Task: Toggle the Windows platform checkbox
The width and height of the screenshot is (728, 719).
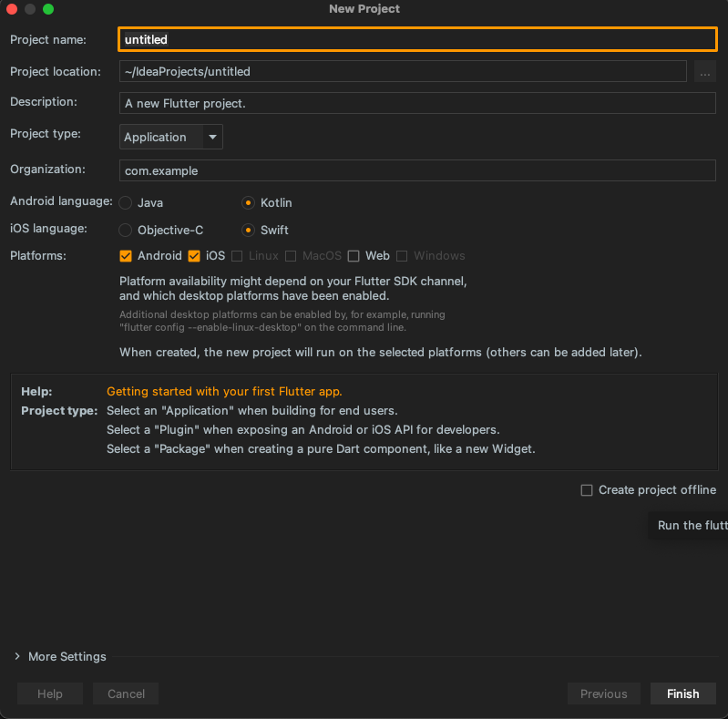Action: click(x=402, y=256)
